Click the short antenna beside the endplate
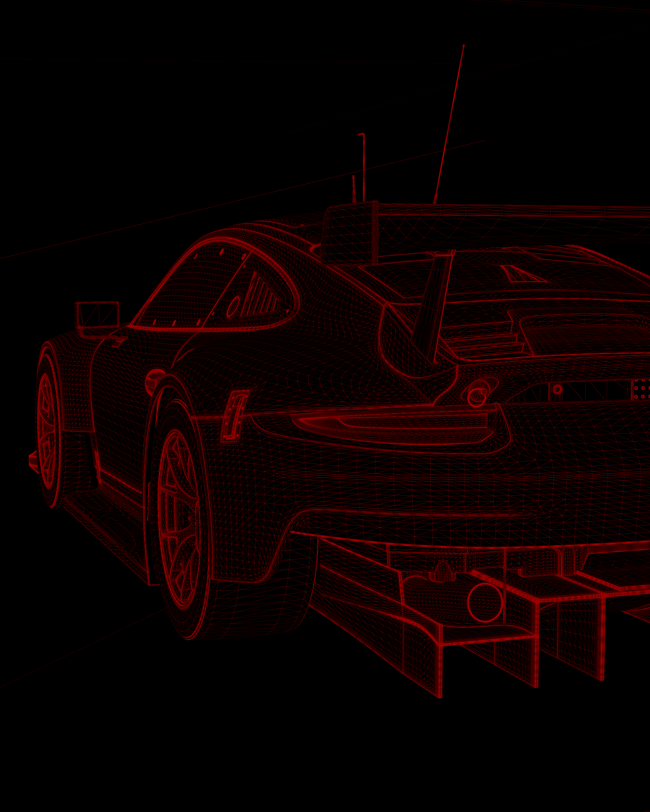Viewport: 650px width, 812px height. click(x=354, y=189)
